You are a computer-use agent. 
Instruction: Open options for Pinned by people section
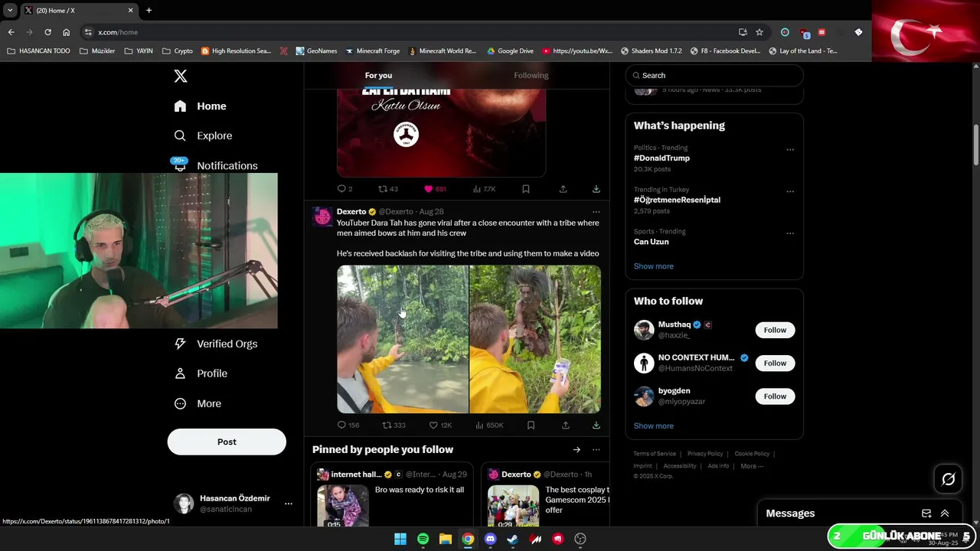click(x=596, y=450)
